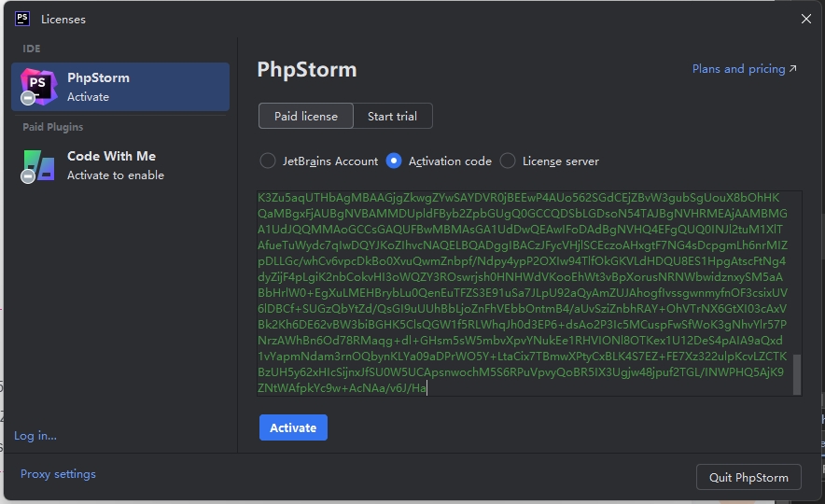This screenshot has height=504, width=825.
Task: Click the Quit PhpStorm button
Action: pos(748,477)
